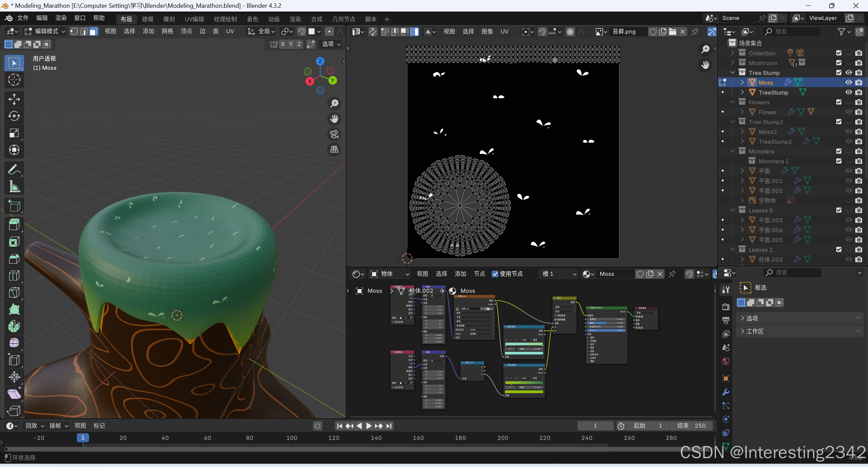Select the Rotate tool
Screen dimensions: 868x467
pyautogui.click(x=14, y=116)
